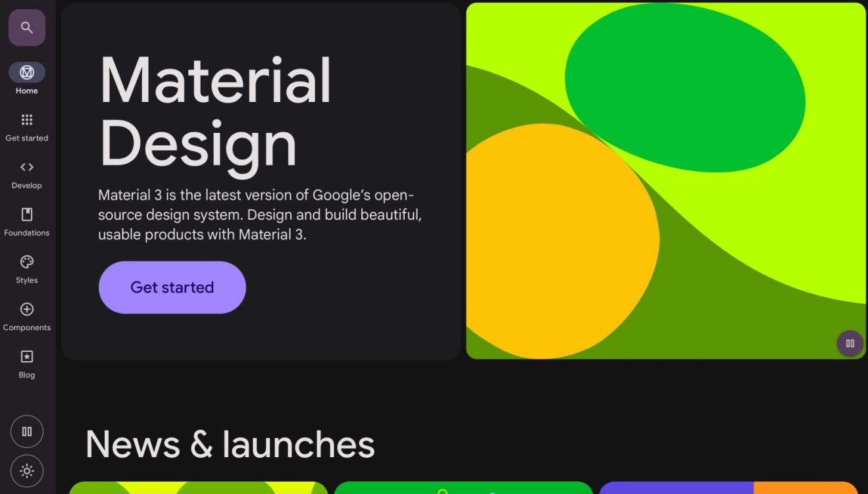
Task: Open the middle green news card
Action: (463, 487)
